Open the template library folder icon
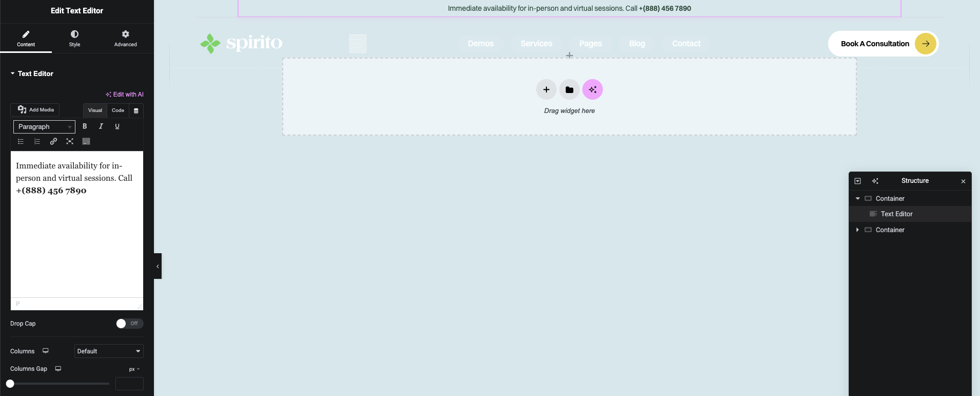980x396 pixels. [569, 90]
